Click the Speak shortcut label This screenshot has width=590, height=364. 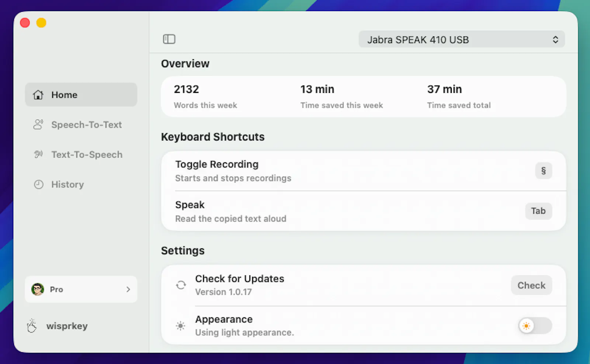click(190, 205)
